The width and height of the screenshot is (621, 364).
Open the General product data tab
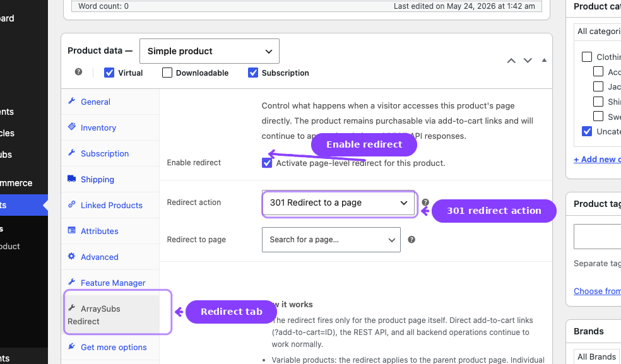pyautogui.click(x=110, y=102)
